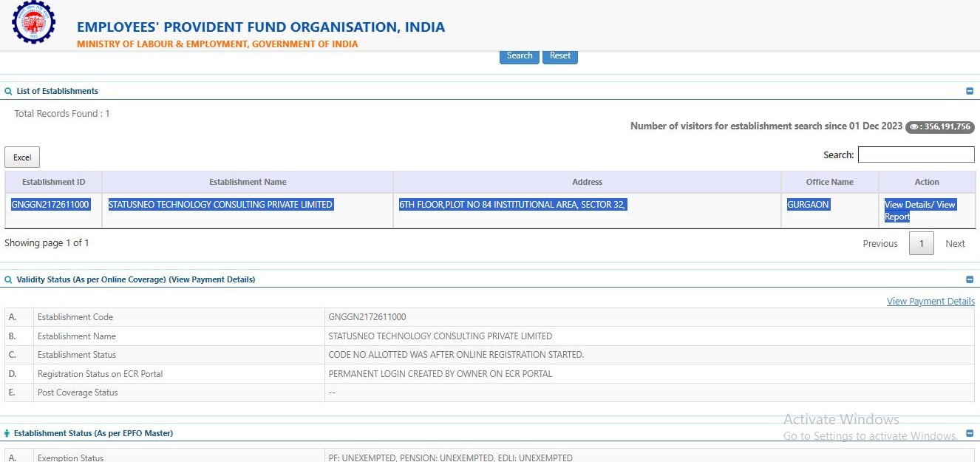The height and width of the screenshot is (462, 980).
Task: Click magnifier icon beside Validity Status heading
Action: coord(9,280)
